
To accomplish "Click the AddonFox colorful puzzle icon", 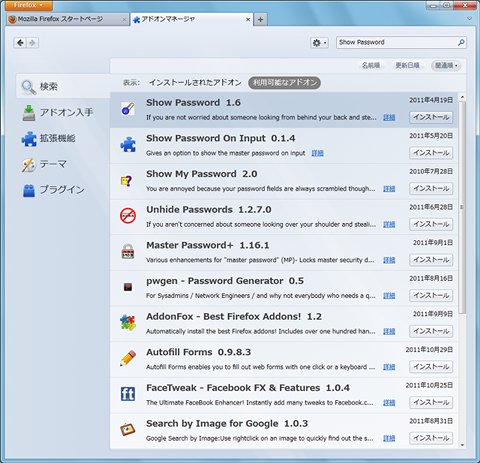I will point(128,323).
